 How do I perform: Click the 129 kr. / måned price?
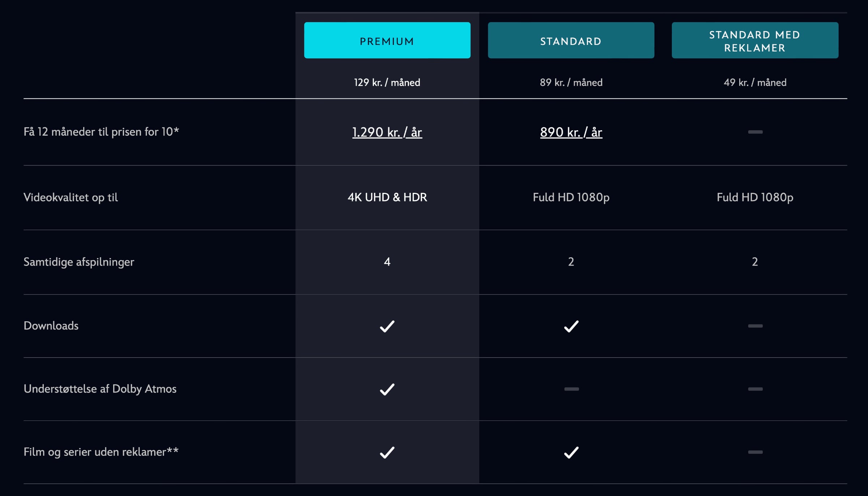[387, 82]
